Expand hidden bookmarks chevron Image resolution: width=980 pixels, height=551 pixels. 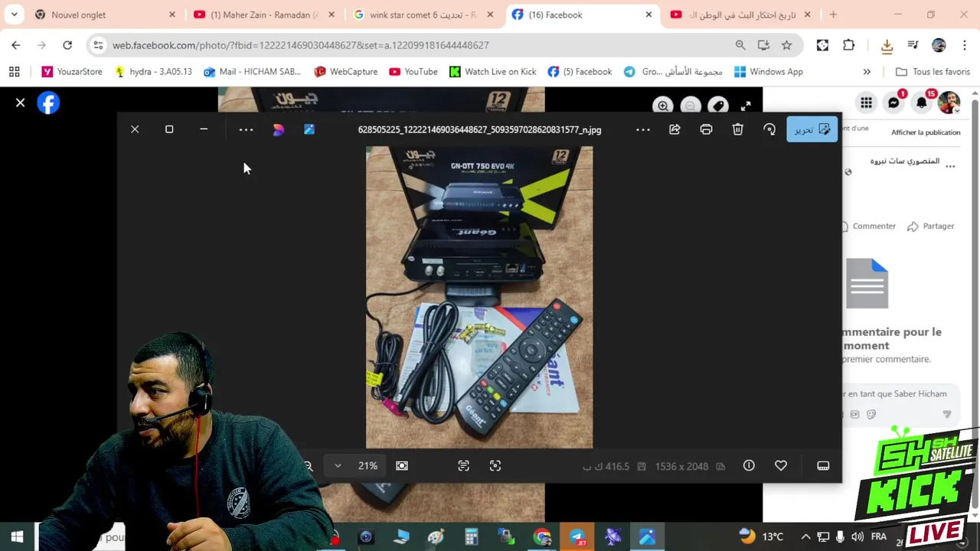867,71
